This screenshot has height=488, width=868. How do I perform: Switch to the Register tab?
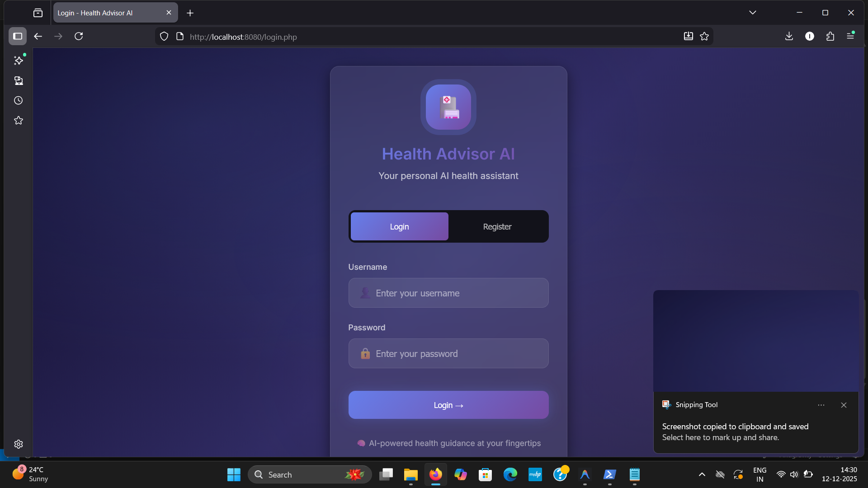click(x=497, y=226)
